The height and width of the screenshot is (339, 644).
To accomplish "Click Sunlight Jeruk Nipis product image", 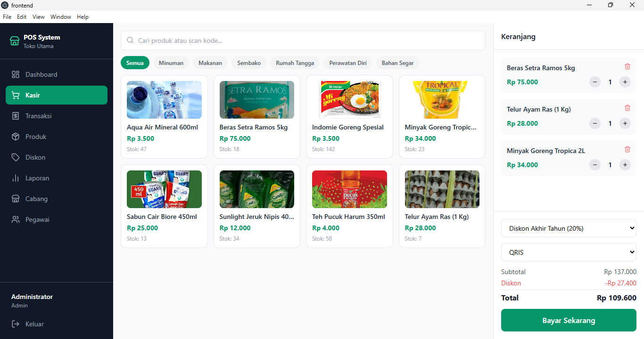I will (x=257, y=189).
